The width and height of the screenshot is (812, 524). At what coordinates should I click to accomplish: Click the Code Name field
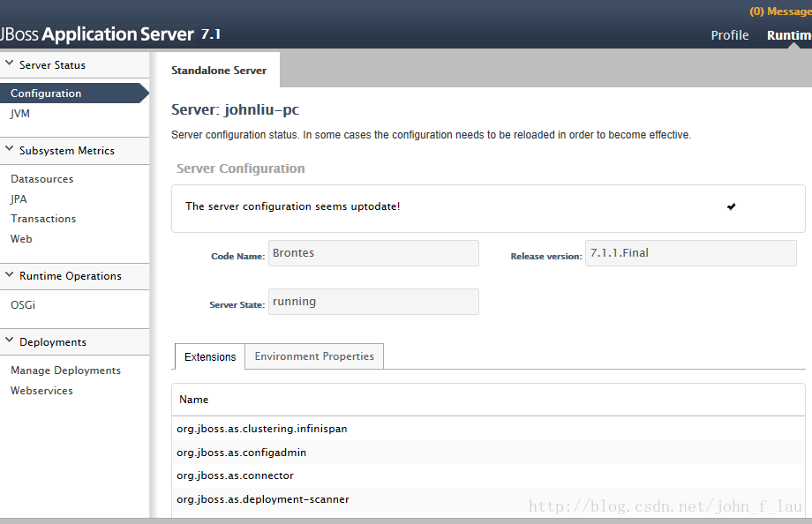373,253
